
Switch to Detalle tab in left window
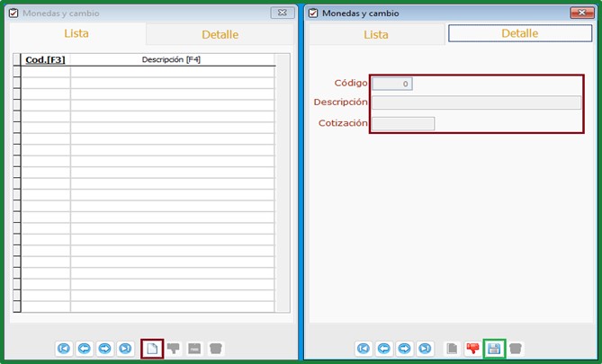[x=220, y=34]
